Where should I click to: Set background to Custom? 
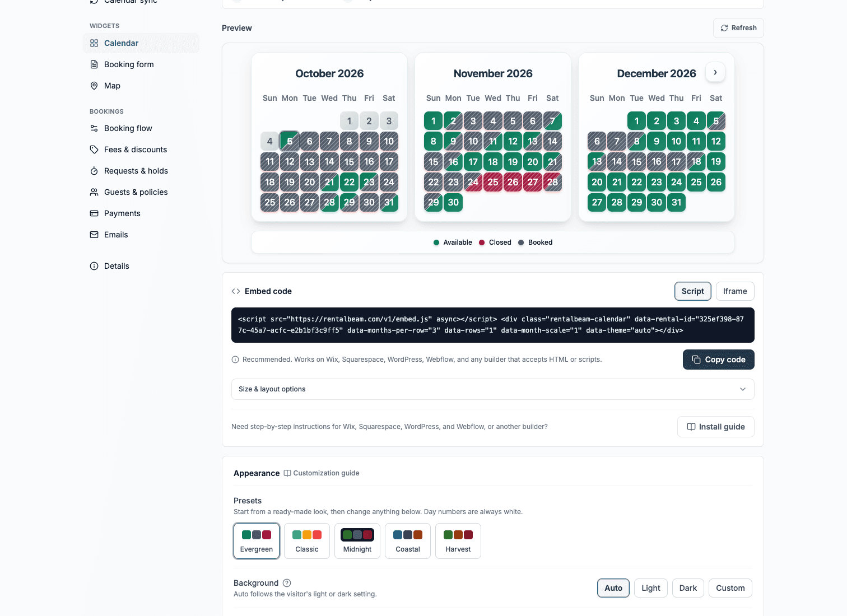(x=730, y=588)
